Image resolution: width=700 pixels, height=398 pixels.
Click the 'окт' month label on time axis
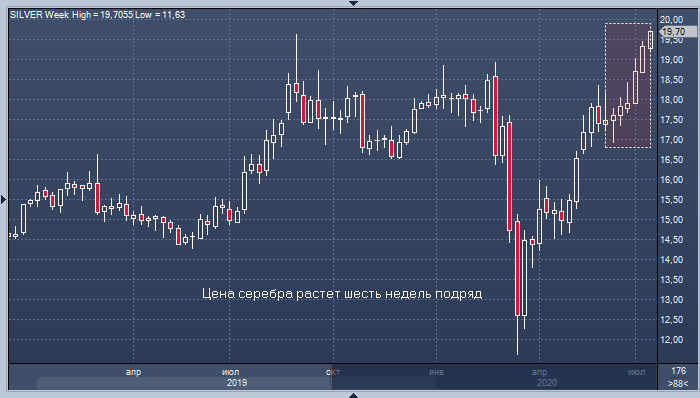coord(333,372)
